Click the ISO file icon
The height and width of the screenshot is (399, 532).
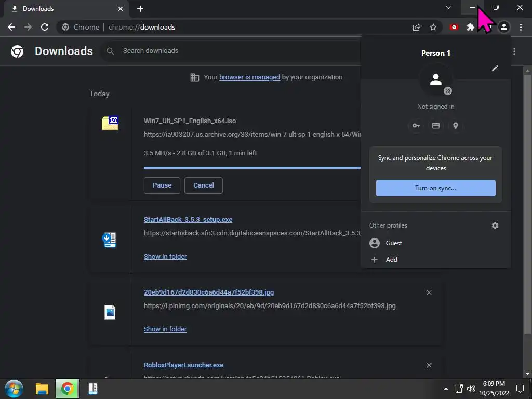click(x=110, y=123)
